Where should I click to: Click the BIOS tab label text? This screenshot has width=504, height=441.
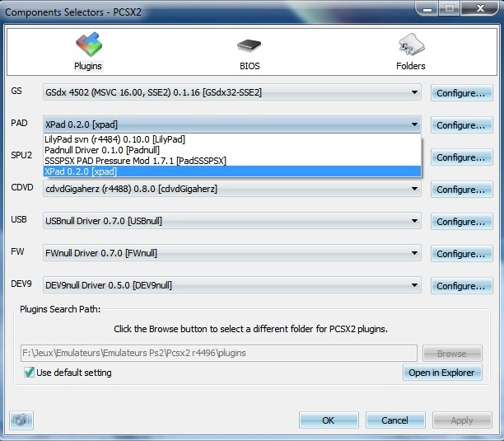pyautogui.click(x=250, y=66)
